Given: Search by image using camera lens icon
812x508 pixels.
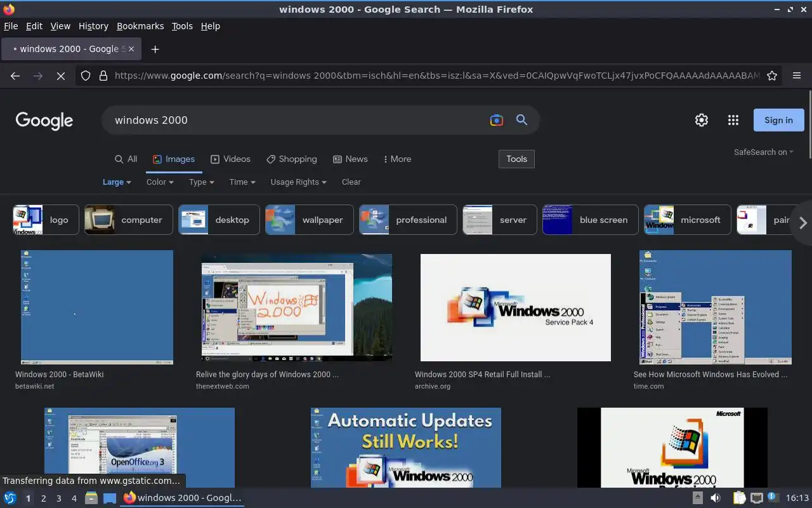Looking at the screenshot, I should click(x=497, y=120).
